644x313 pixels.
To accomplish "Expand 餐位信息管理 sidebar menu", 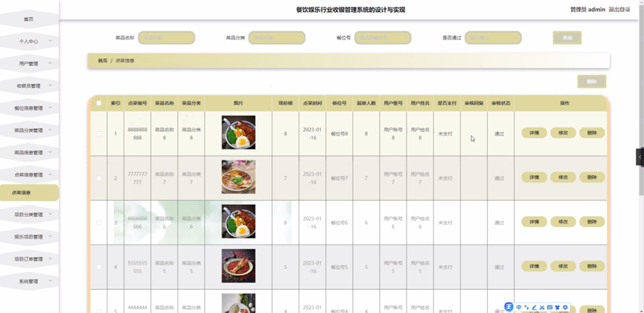I will 29,108.
